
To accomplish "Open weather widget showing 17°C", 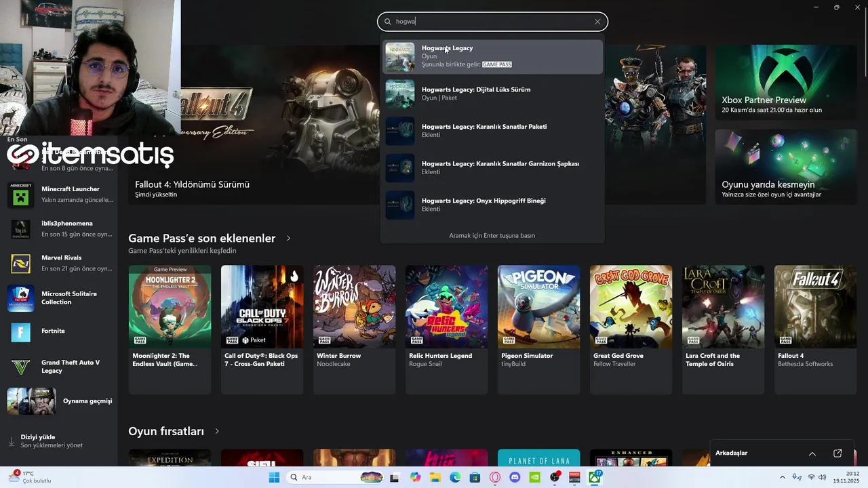I will [x=31, y=477].
